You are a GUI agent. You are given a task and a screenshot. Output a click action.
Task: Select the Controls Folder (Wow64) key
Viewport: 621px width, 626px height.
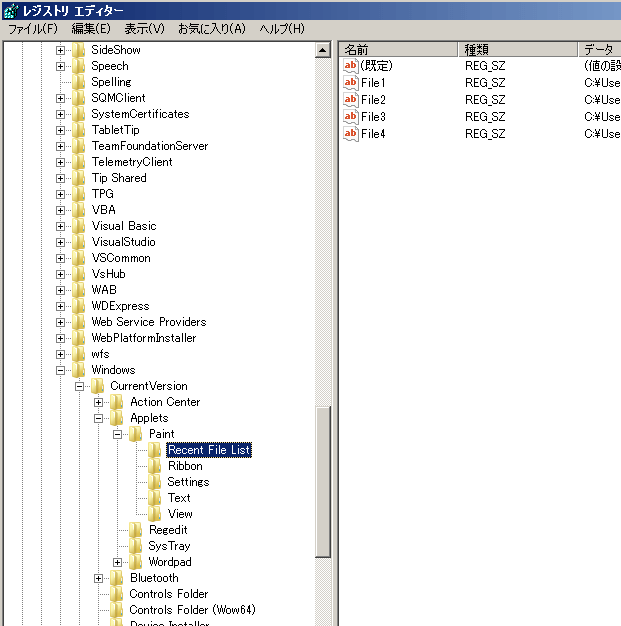coord(192,610)
